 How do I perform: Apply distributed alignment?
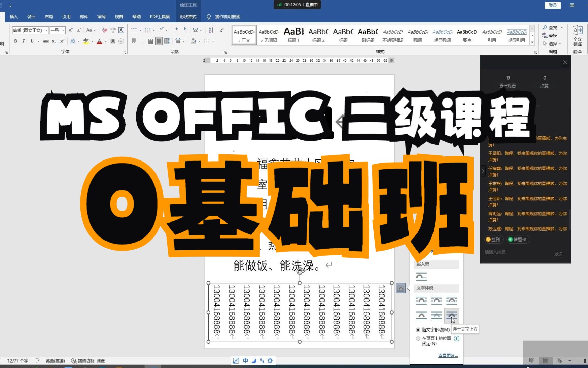tap(167, 41)
